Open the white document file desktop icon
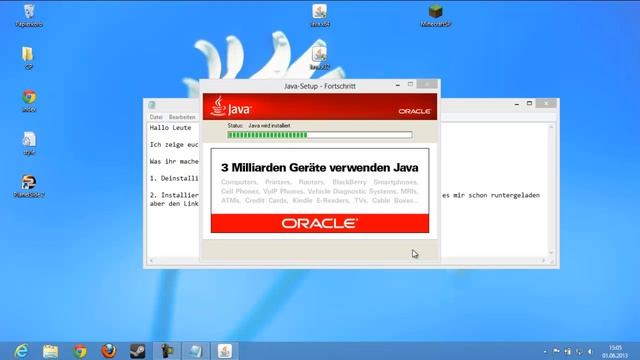The image size is (640, 360). [29, 143]
